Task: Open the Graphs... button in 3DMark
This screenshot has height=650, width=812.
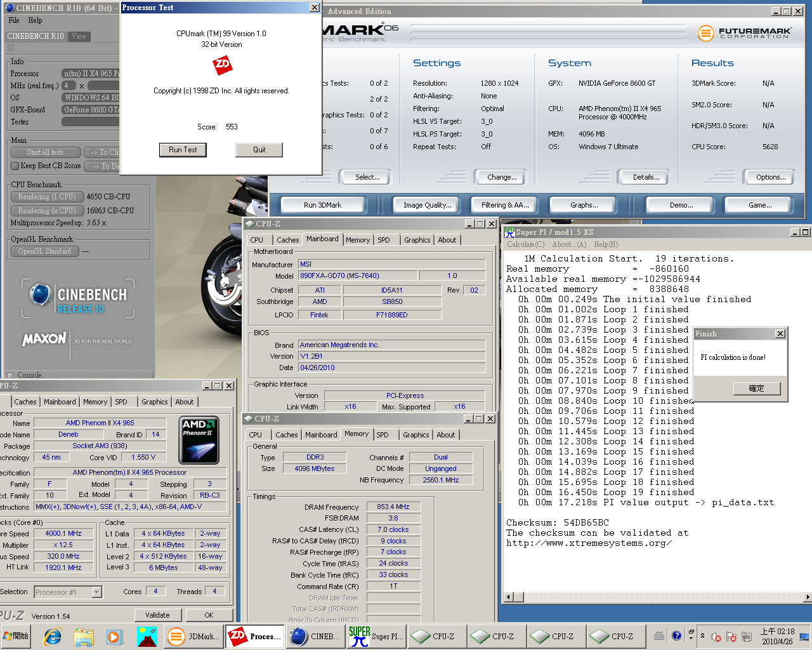Action: tap(584, 205)
